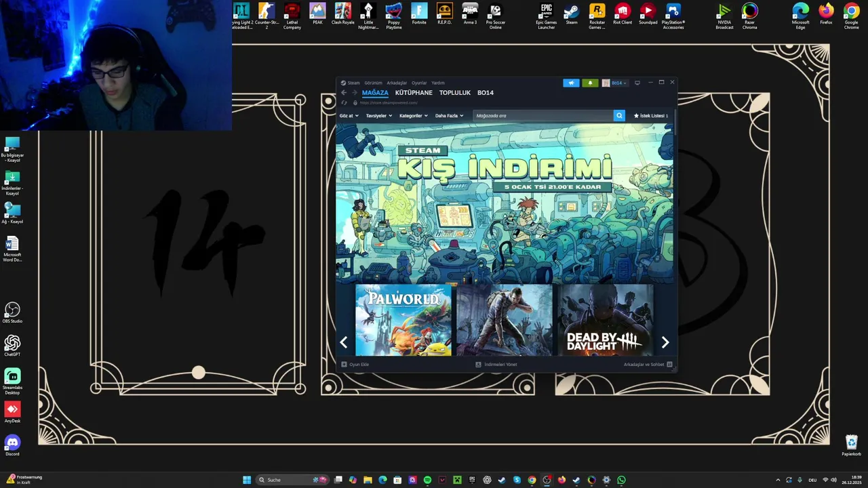The image size is (868, 488).
Task: Show previous carousel games
Action: click(x=344, y=342)
